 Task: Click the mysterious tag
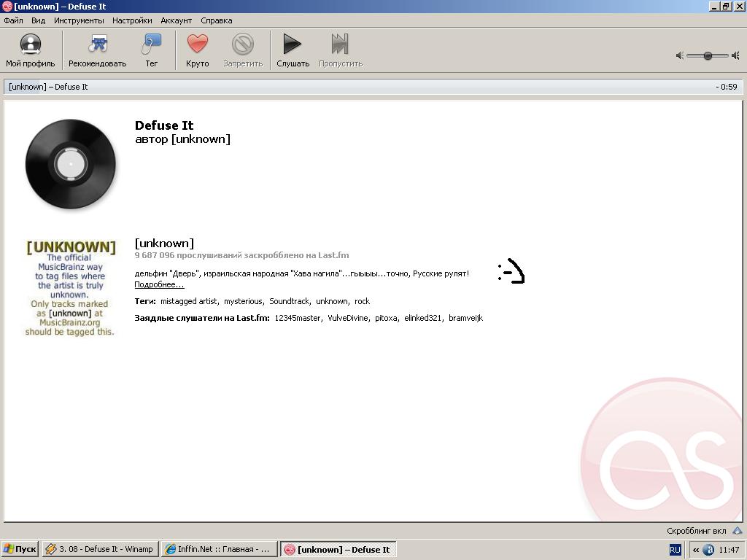243,301
